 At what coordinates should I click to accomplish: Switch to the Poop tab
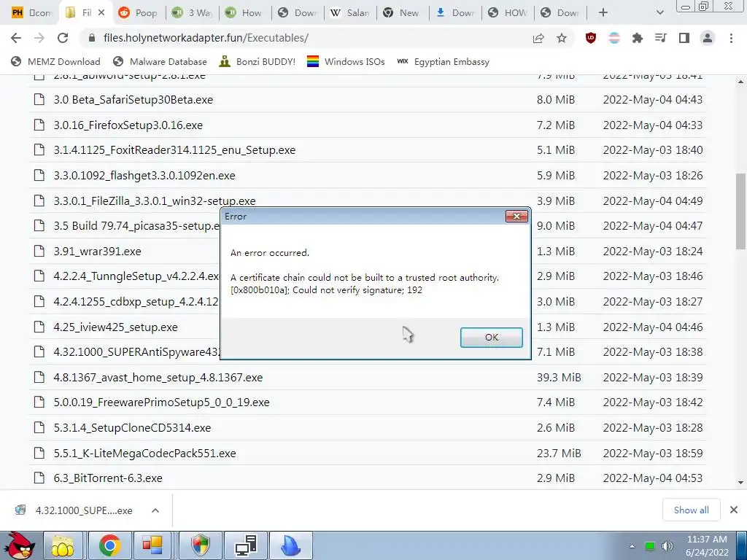point(138,13)
